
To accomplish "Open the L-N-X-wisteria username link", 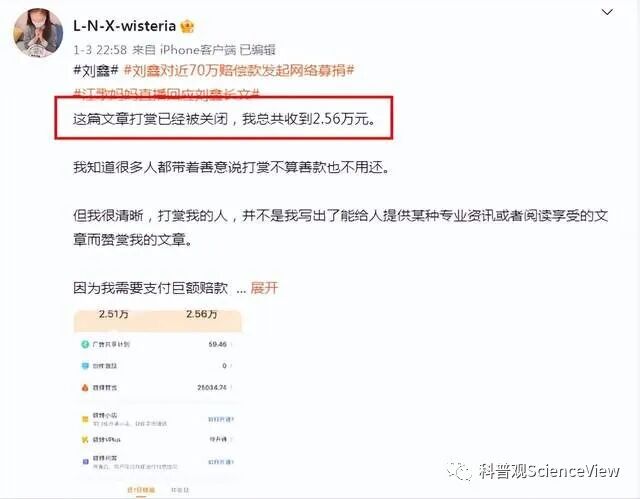I will coord(124,26).
